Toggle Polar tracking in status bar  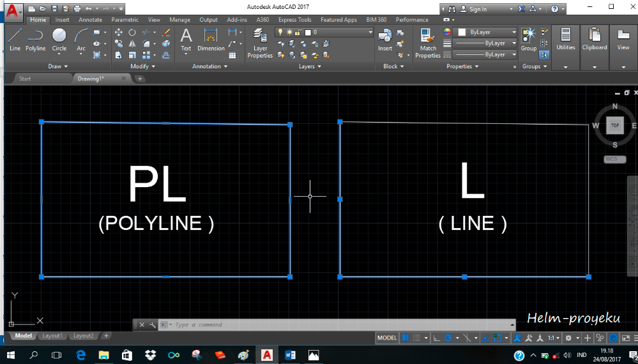448,338
